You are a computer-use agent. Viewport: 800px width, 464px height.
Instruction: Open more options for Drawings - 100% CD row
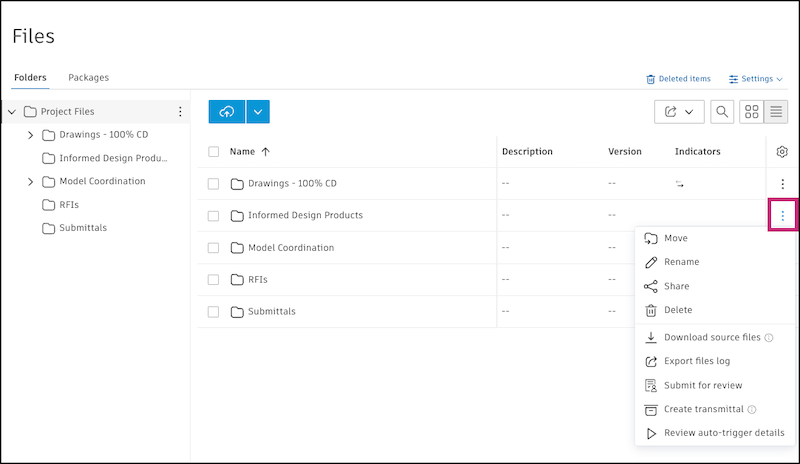[782, 184]
